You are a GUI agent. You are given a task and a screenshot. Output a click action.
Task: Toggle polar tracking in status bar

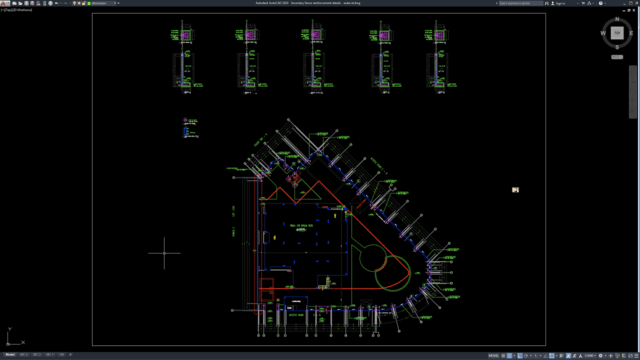coord(526,356)
